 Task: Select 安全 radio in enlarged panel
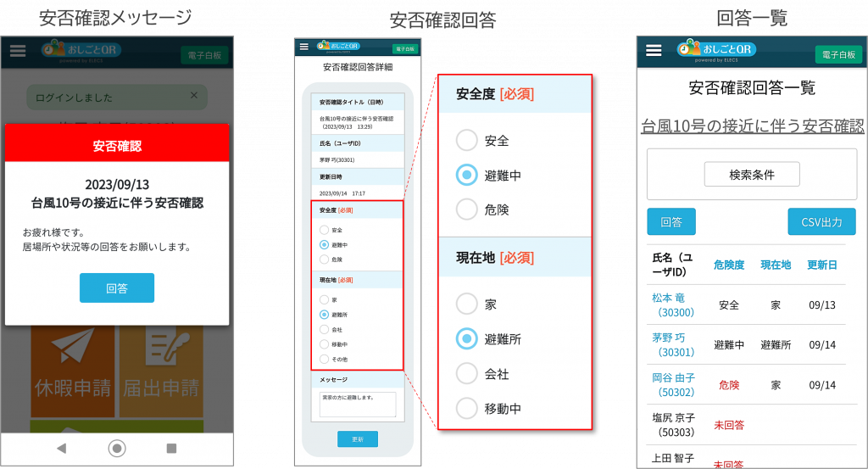coord(467,141)
